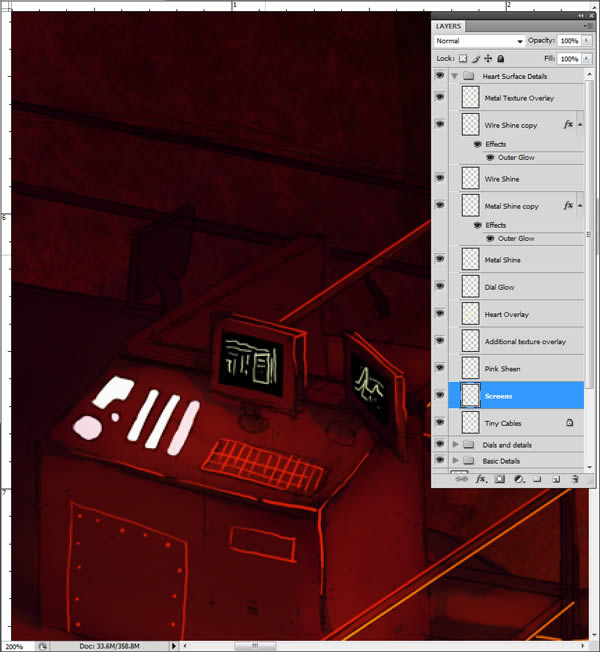Open the layer style fx menu at panel bottom
Image resolution: width=600 pixels, height=652 pixels.
(481, 479)
